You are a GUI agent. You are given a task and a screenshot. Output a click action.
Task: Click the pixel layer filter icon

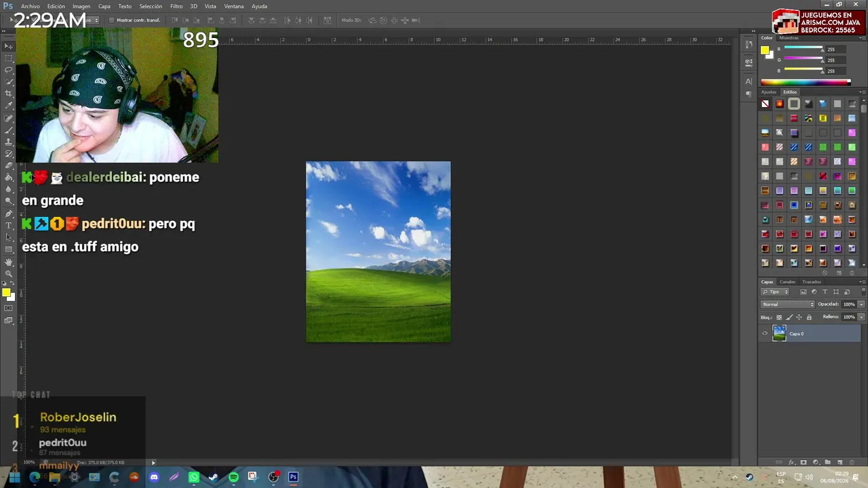tap(804, 292)
